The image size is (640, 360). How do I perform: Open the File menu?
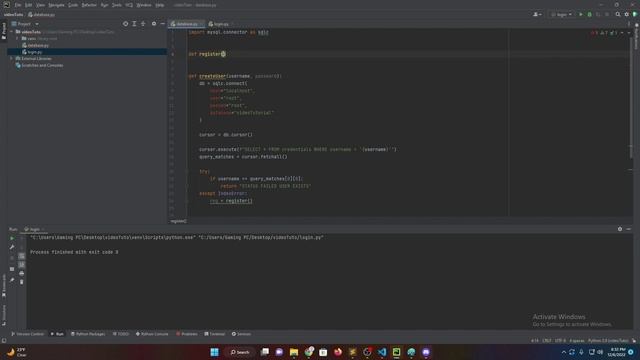click(18, 5)
